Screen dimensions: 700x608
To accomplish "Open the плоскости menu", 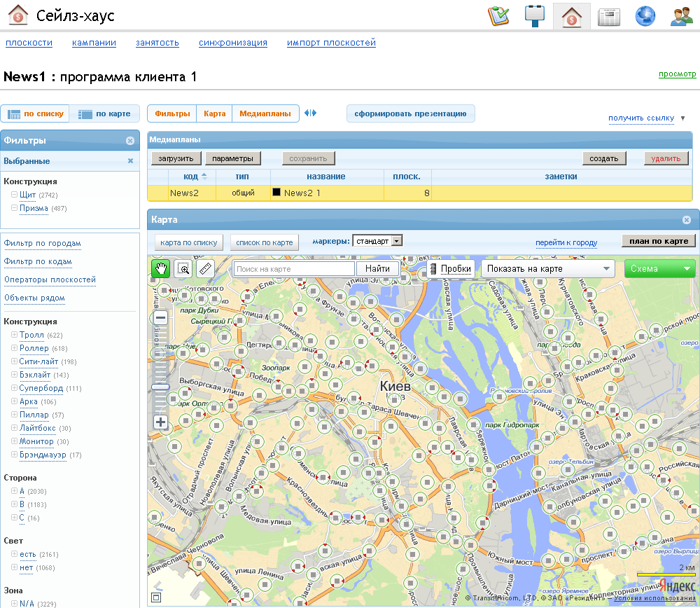I will (x=29, y=43).
